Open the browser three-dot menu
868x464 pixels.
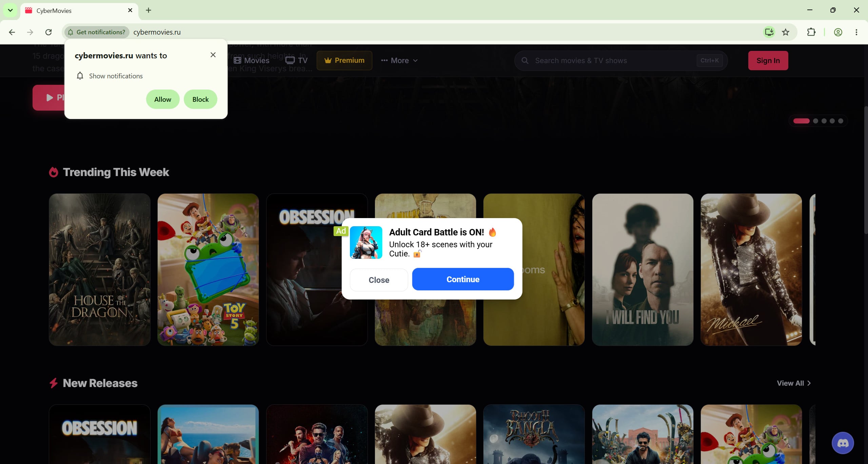coord(856,32)
